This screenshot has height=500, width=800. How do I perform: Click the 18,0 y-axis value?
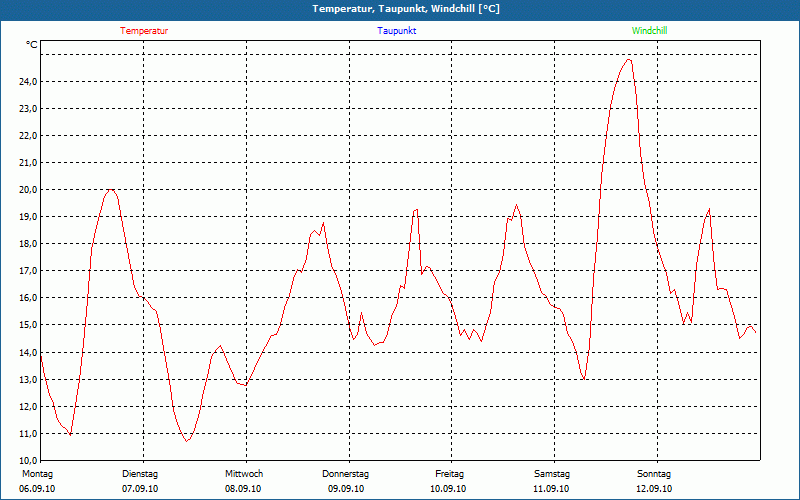tap(28, 244)
